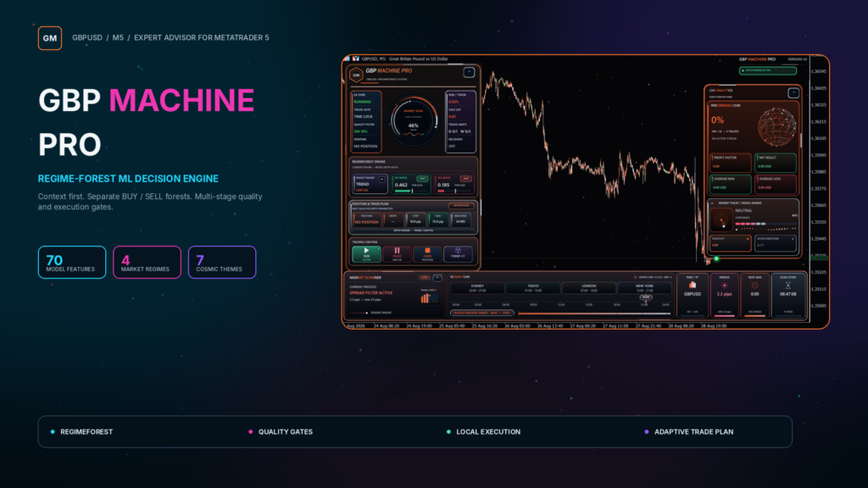Open the 4 Market Regimes badge
Image resolution: width=868 pixels, height=488 pixels.
coord(147,263)
